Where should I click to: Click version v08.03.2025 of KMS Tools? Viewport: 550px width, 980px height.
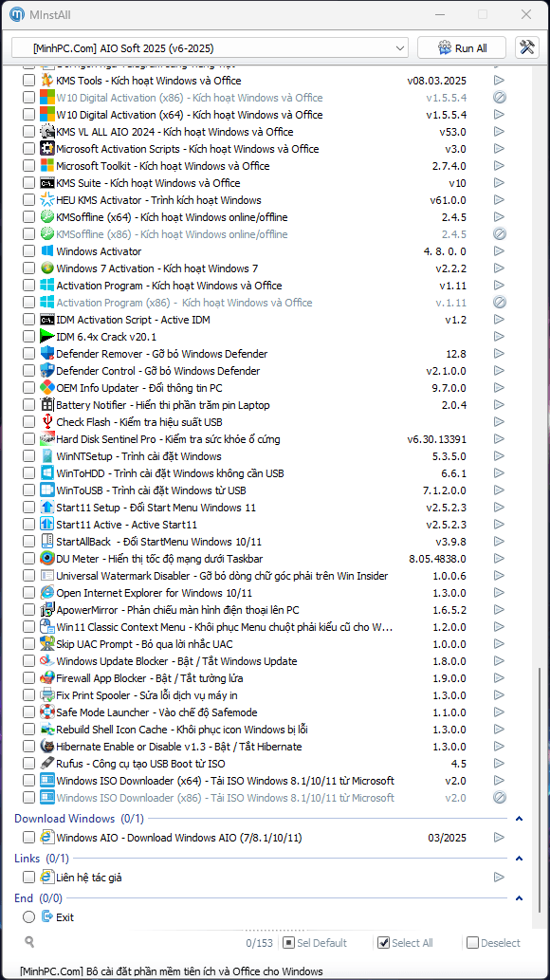[436, 81]
